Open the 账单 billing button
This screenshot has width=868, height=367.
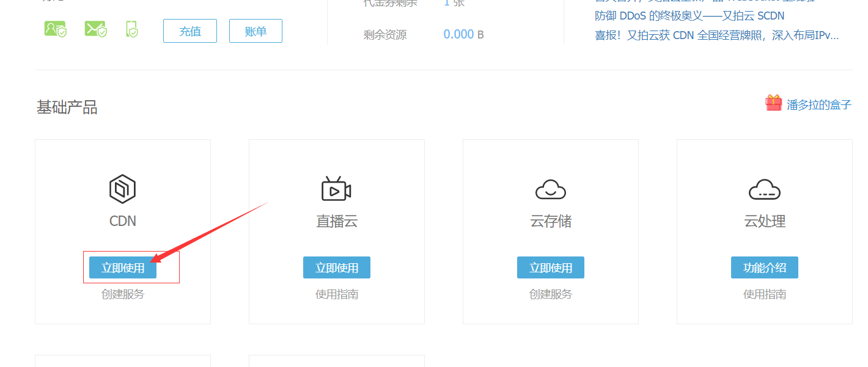(256, 31)
